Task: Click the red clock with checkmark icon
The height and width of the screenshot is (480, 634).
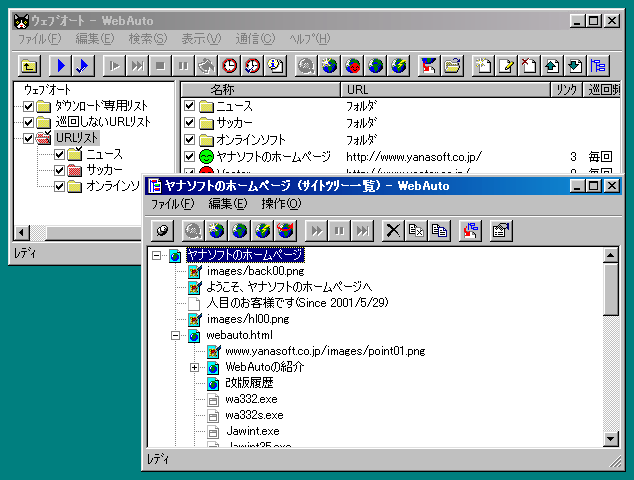Action: 253,66
